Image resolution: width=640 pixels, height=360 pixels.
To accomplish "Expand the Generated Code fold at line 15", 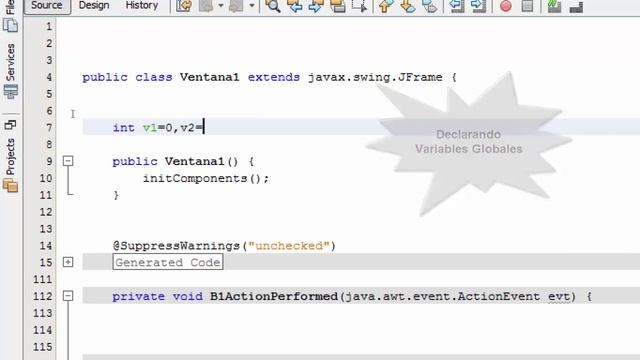I will point(68,262).
